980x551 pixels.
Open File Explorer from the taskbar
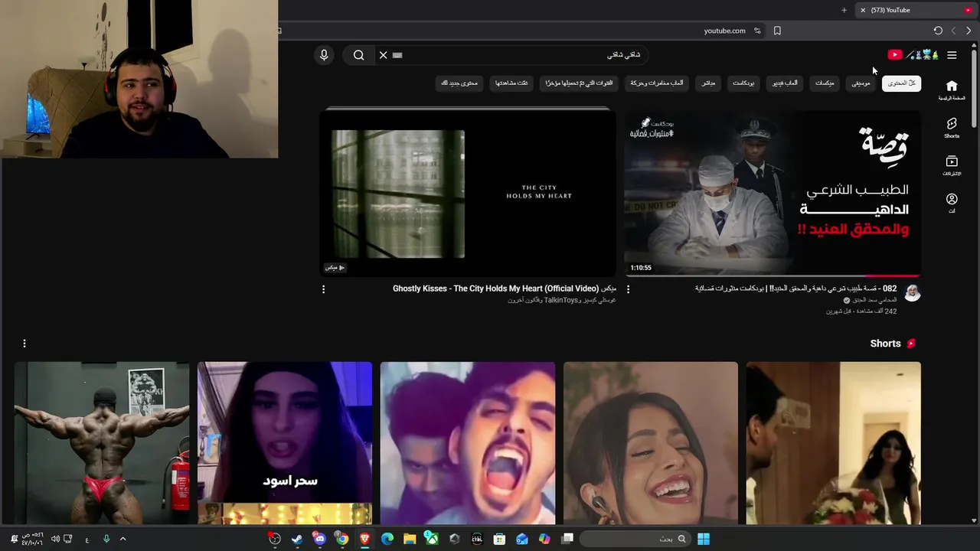[410, 539]
